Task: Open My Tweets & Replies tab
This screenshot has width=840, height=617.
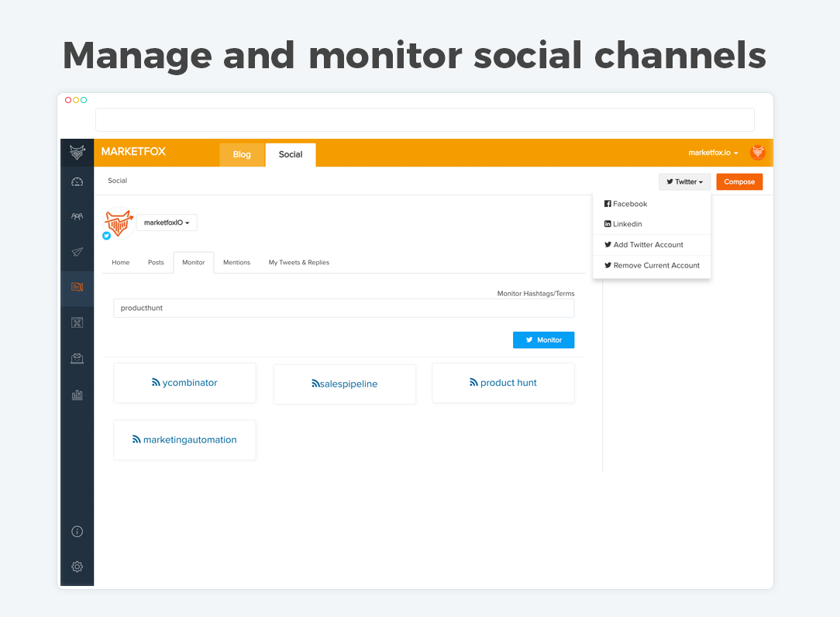Action: (299, 263)
